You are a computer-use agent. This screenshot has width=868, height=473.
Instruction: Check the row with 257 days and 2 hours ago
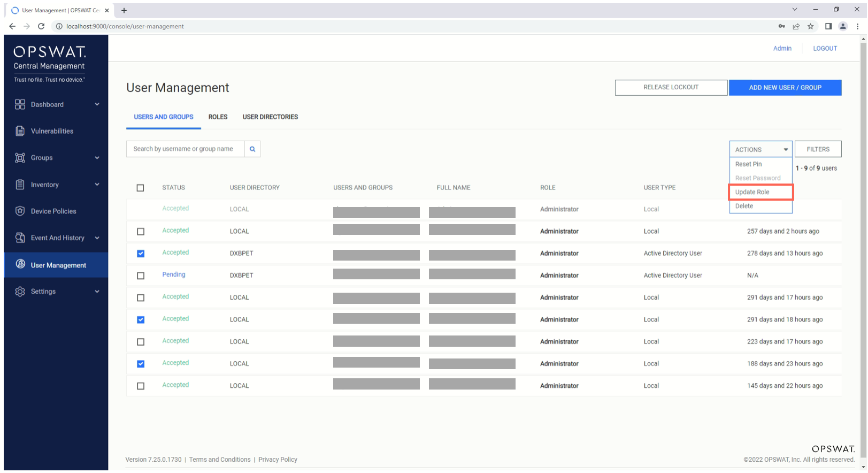(x=141, y=232)
